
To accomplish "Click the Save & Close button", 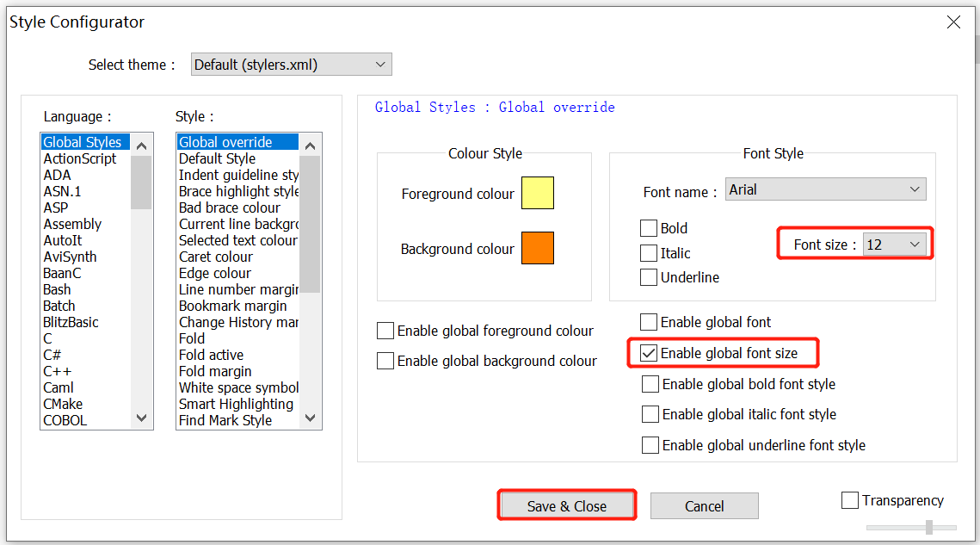I will [566, 505].
